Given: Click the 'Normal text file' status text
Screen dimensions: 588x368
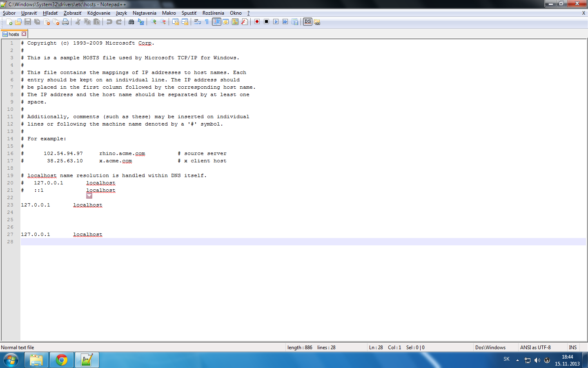Looking at the screenshot, I should [x=18, y=348].
